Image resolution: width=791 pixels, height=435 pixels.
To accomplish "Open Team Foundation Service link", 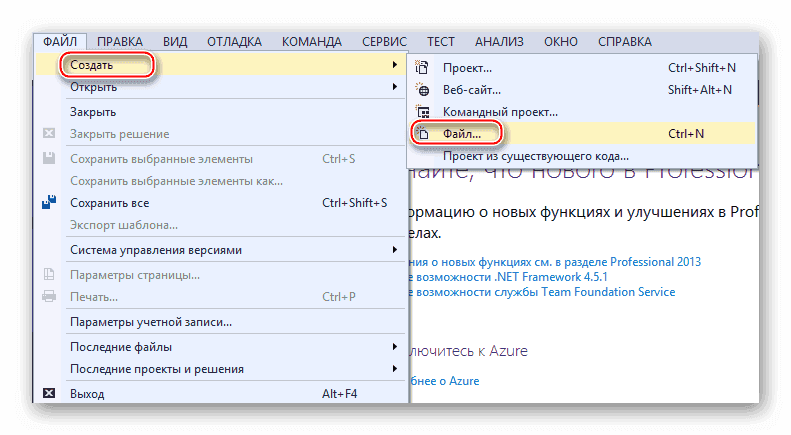I will (x=541, y=292).
